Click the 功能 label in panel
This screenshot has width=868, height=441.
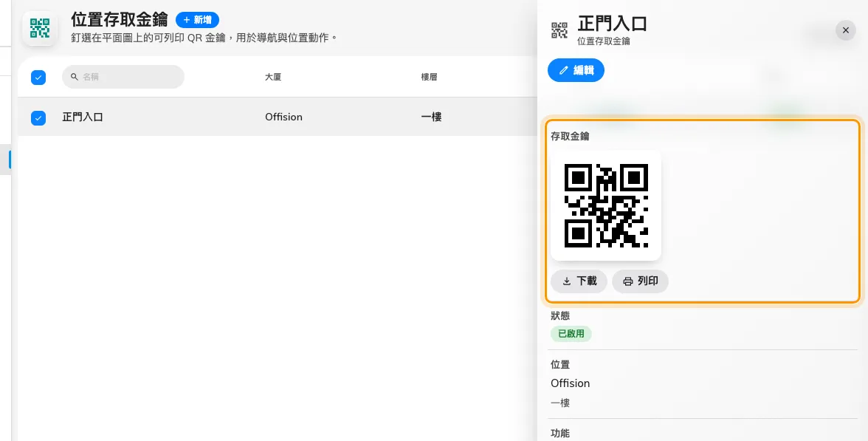coord(560,433)
